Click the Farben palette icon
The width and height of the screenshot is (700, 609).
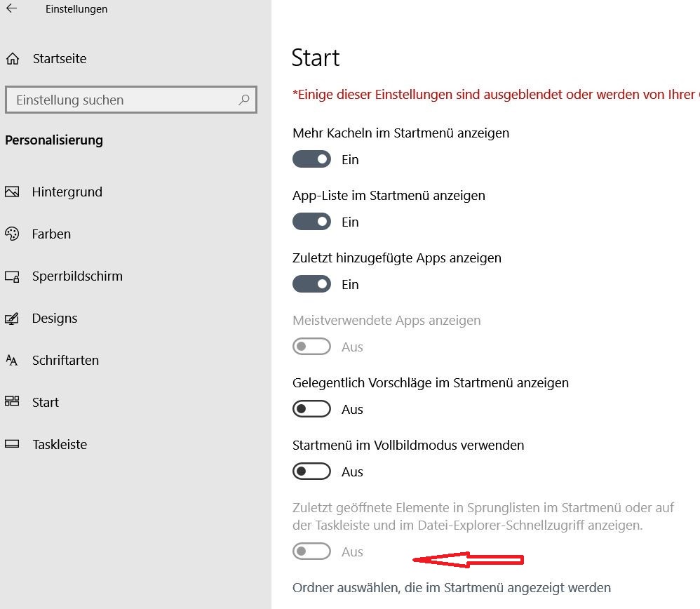point(12,234)
